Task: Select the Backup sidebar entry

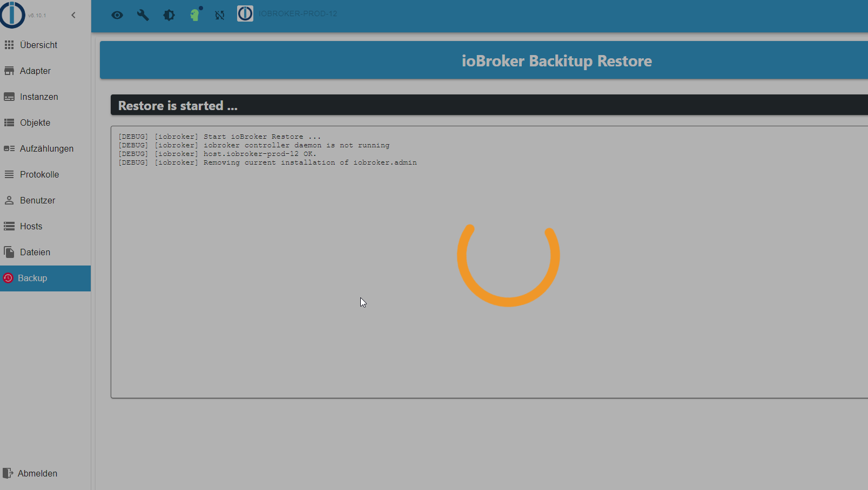Action: coord(45,278)
